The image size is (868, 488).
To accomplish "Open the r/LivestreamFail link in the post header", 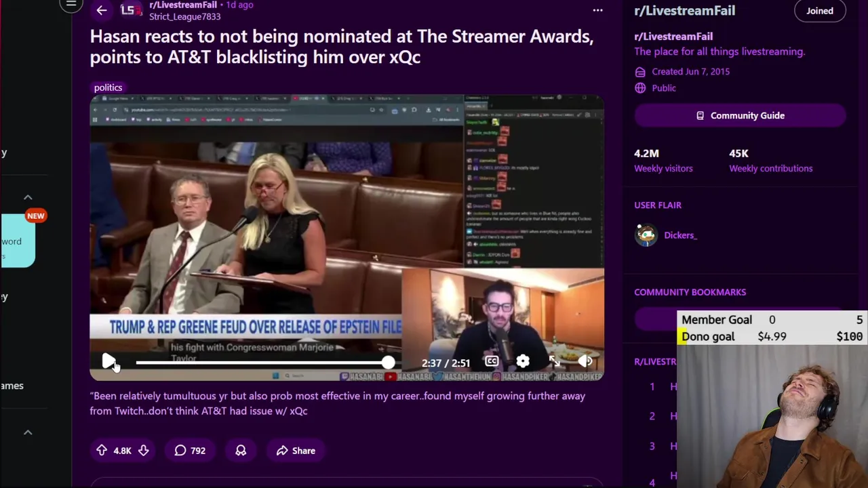I will [x=183, y=5].
